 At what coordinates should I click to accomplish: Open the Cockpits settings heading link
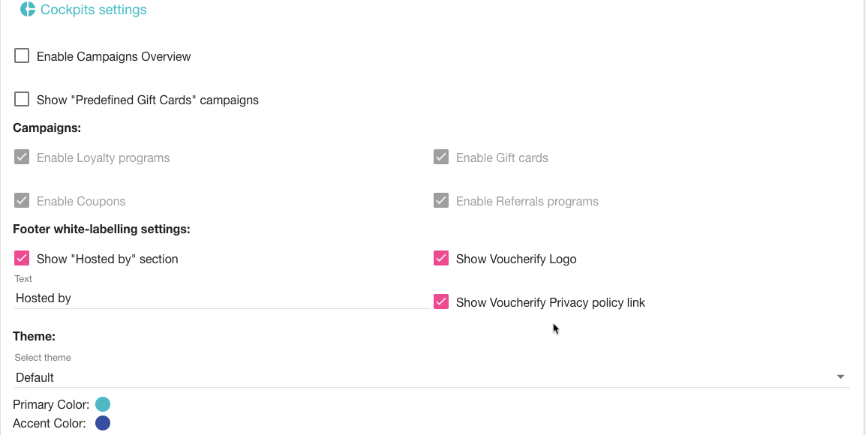[94, 10]
